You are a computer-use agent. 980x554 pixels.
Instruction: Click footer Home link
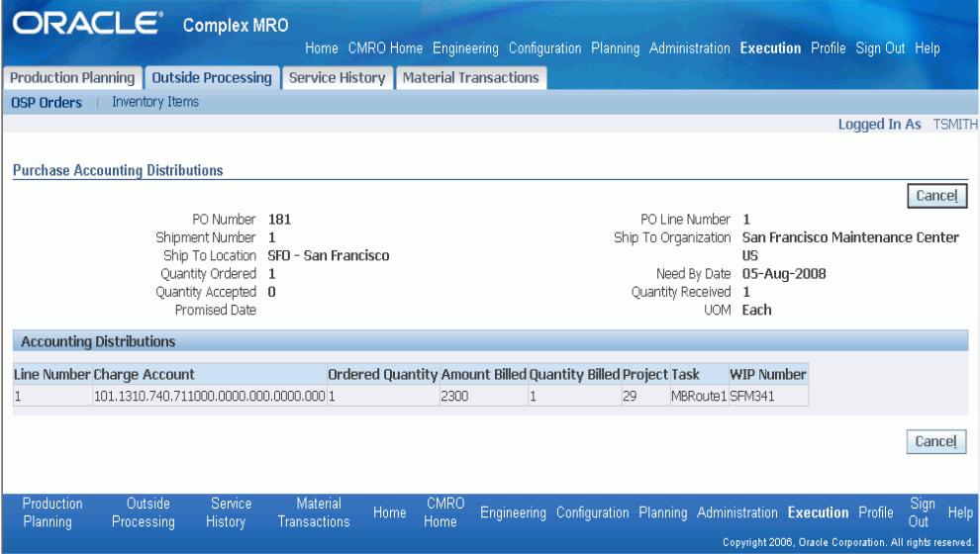click(389, 512)
